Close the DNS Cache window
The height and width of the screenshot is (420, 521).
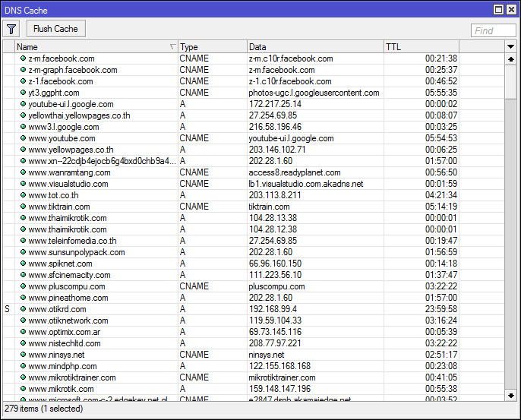(511, 10)
